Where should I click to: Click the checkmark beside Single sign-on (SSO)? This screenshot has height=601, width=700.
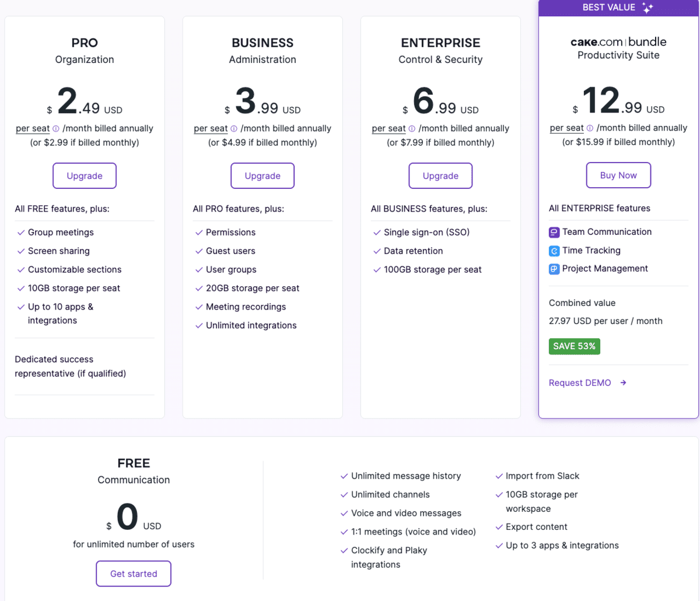pos(377,232)
